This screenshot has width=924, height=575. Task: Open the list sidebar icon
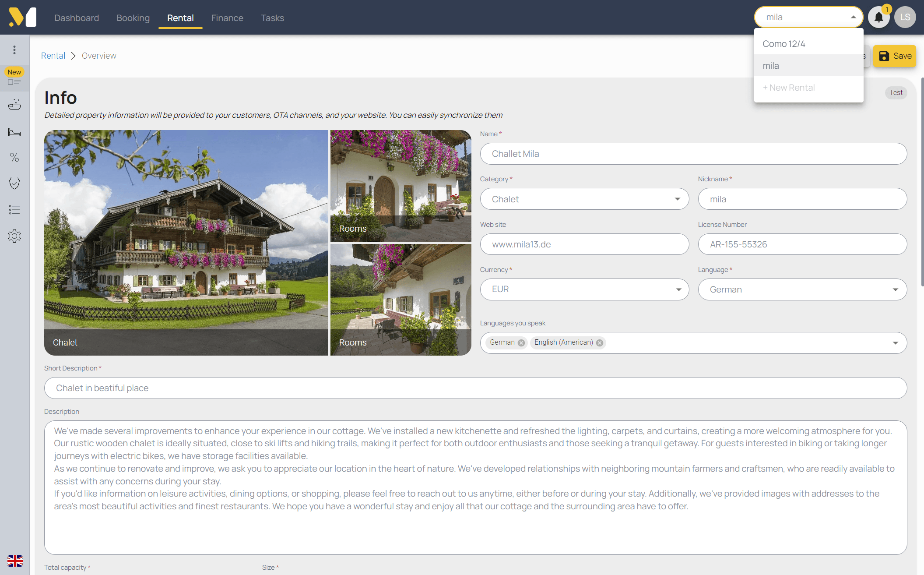tap(14, 210)
